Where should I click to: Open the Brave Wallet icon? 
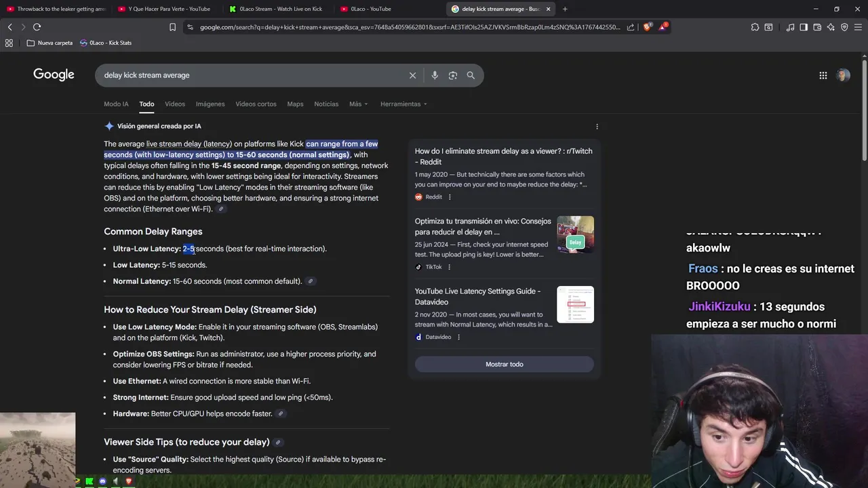pos(817,27)
